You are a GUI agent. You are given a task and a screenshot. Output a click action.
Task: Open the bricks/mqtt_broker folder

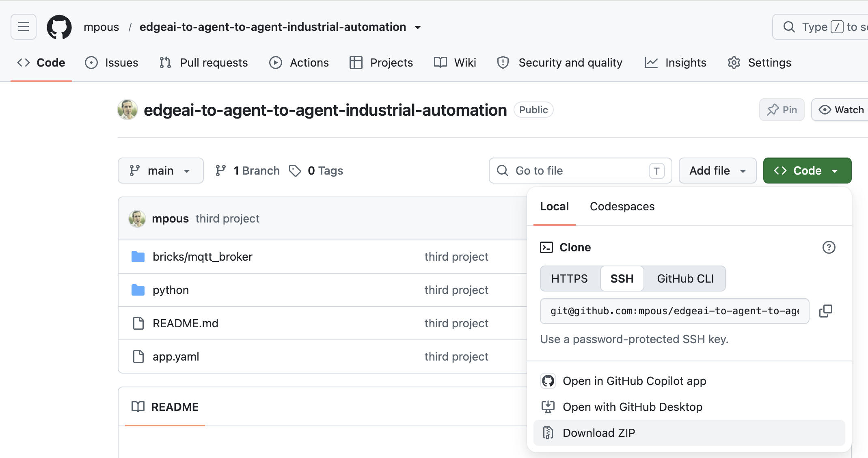[203, 257]
